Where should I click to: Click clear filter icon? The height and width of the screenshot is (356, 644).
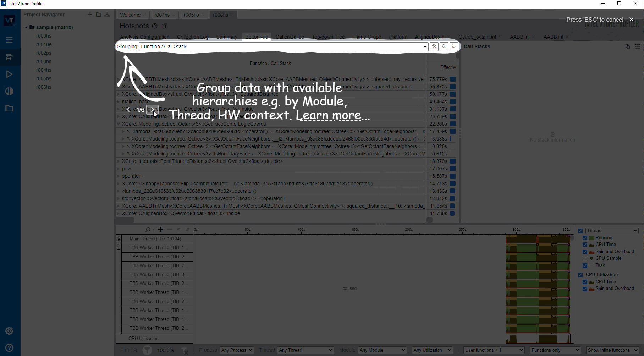185,351
